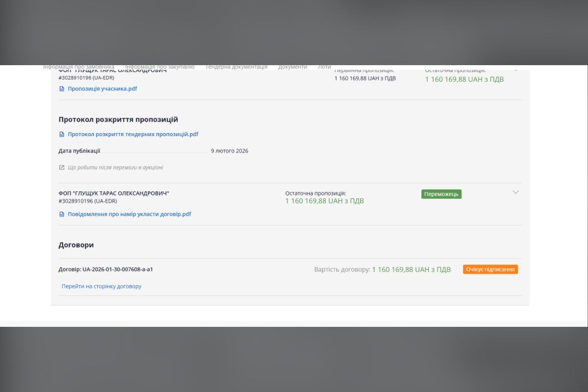The width and height of the screenshot is (588, 392).
Task: Open Що робити після перемоги в аукціоні
Action: point(115,168)
